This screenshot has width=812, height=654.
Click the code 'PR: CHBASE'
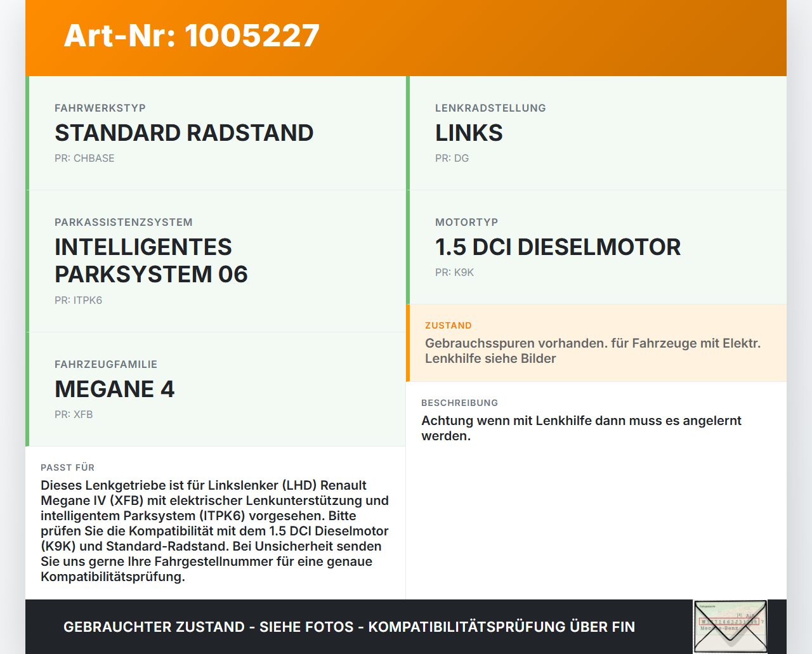(x=84, y=158)
